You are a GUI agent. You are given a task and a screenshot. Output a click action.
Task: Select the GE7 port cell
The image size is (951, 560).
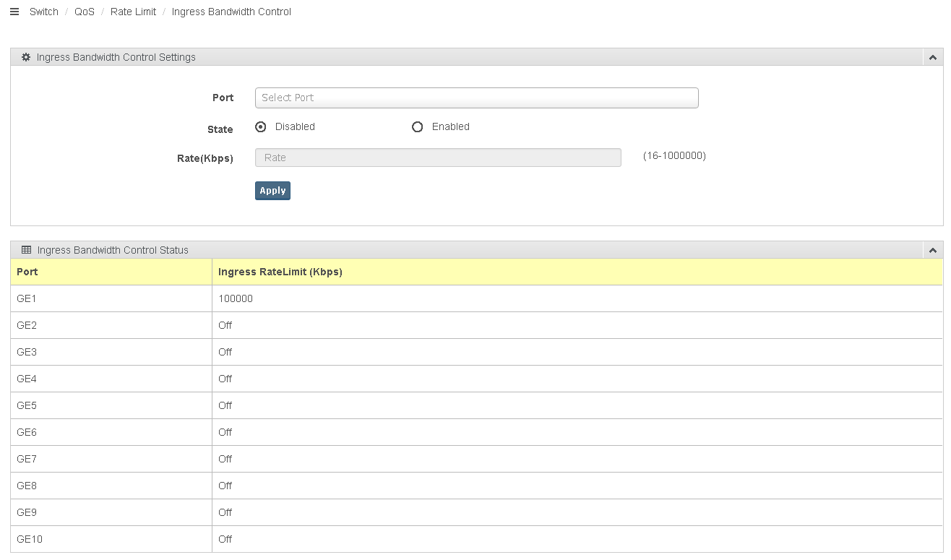tap(111, 459)
